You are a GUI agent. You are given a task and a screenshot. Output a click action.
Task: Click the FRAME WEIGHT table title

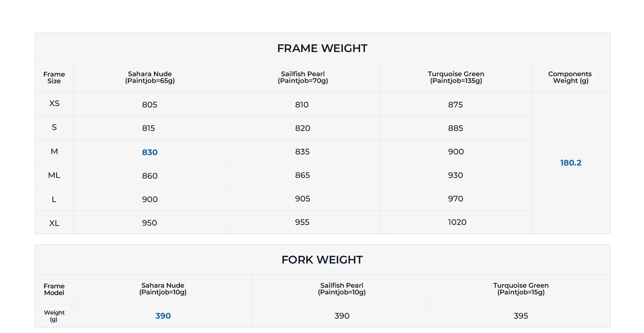pos(322,48)
